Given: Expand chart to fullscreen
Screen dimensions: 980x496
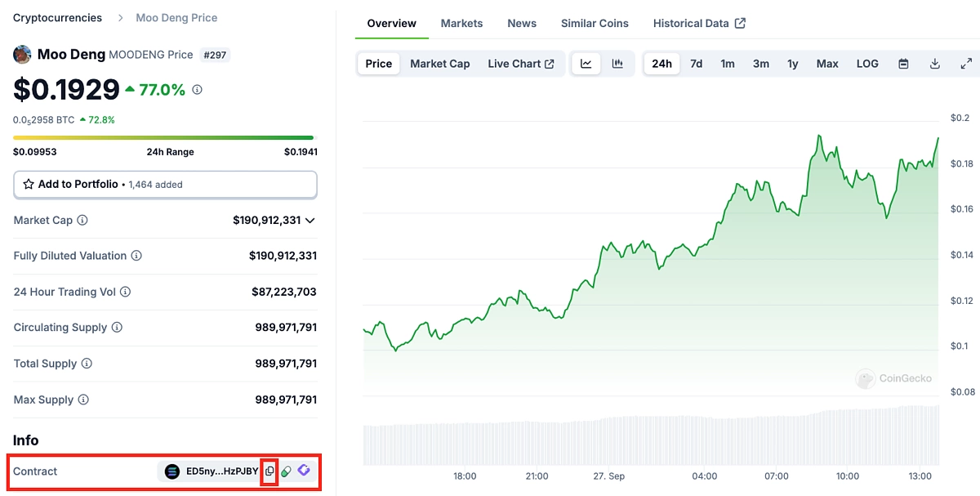Looking at the screenshot, I should pos(966,64).
